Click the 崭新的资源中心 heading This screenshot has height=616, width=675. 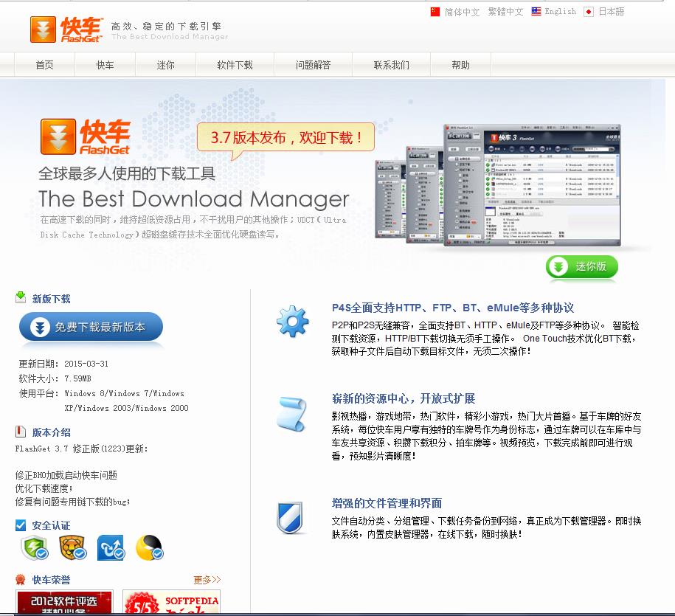404,398
